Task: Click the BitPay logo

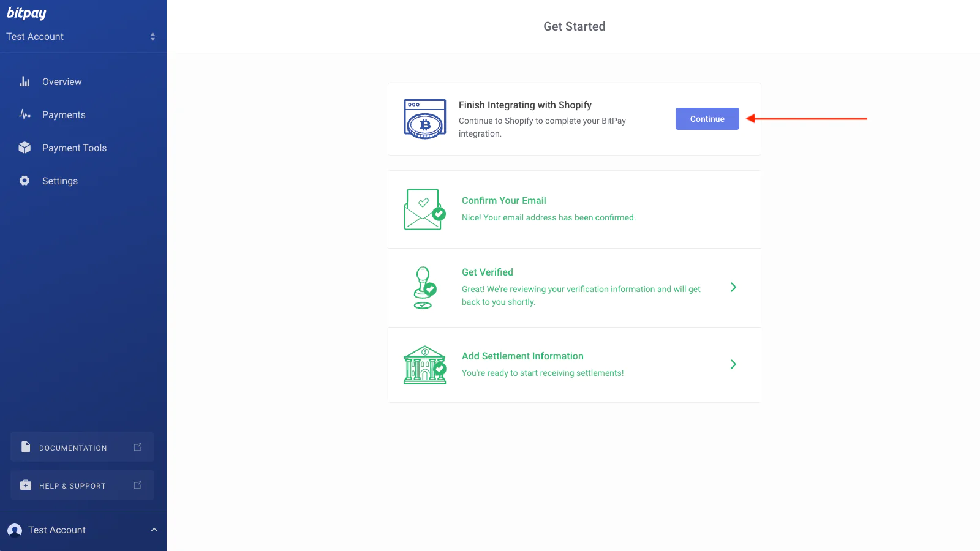Action: (x=26, y=13)
